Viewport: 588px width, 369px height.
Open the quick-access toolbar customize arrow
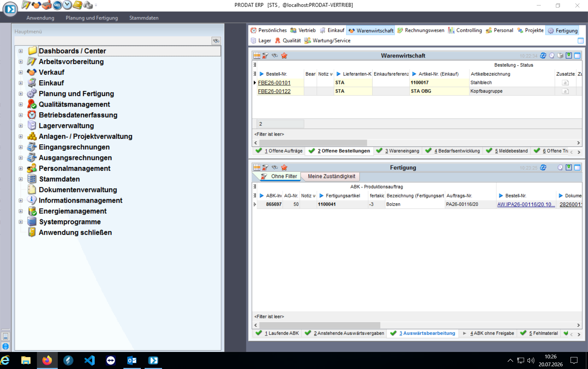click(x=96, y=5)
